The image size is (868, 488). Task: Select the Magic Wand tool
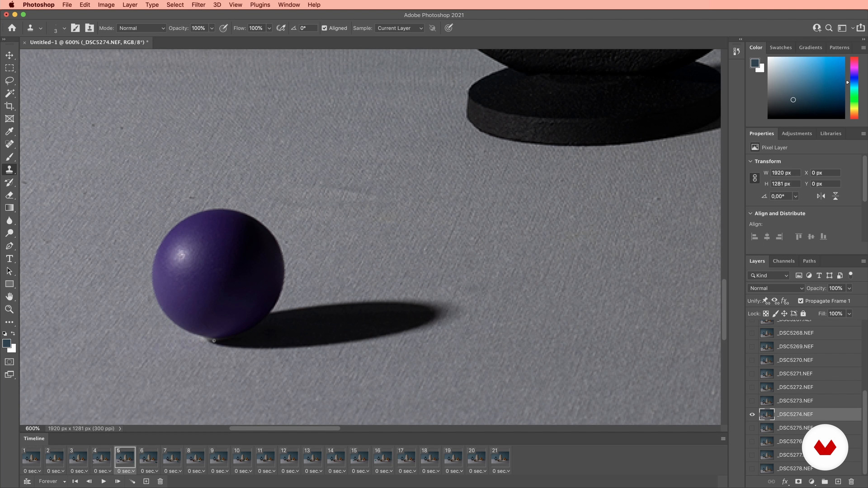click(x=9, y=94)
